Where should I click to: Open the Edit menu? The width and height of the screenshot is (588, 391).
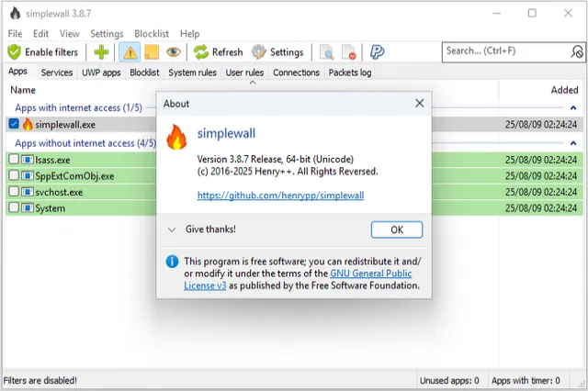[40, 34]
